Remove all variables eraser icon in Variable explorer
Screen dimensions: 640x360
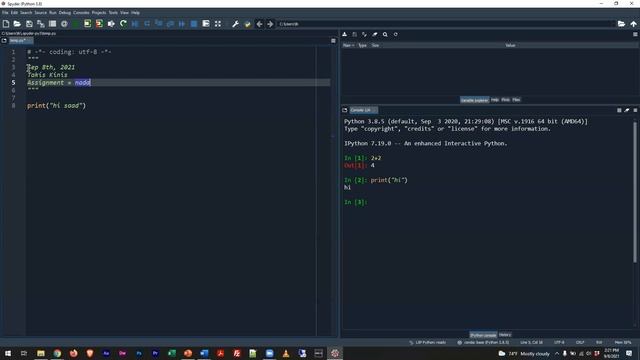375,35
